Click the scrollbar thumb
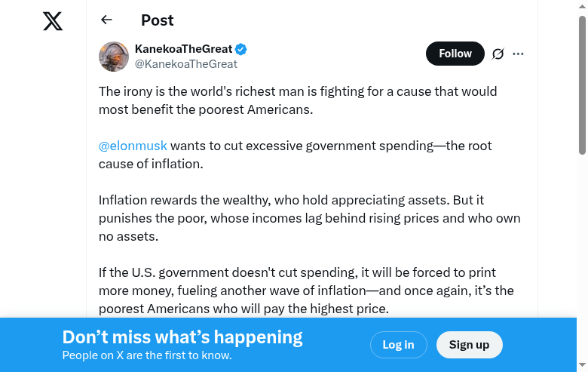The height and width of the screenshot is (372, 588). coord(582,83)
